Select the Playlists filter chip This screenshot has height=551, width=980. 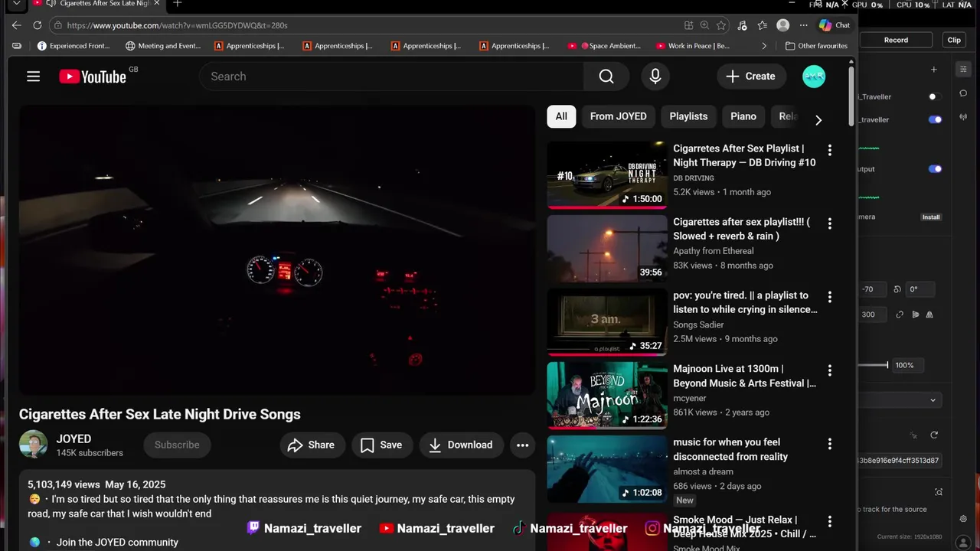coord(688,116)
